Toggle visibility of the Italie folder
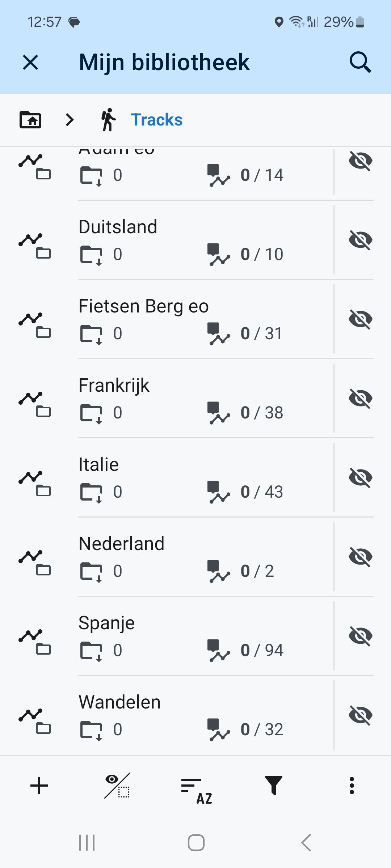391x868 pixels. point(360,477)
